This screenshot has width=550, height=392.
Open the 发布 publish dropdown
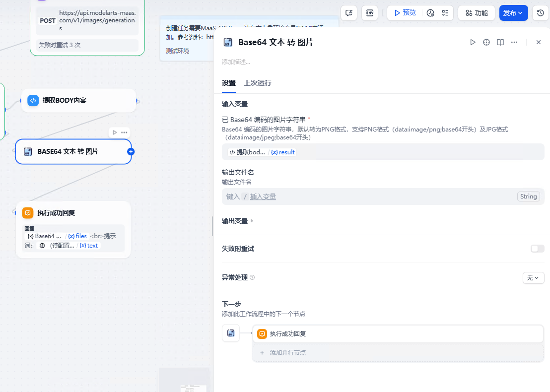513,13
